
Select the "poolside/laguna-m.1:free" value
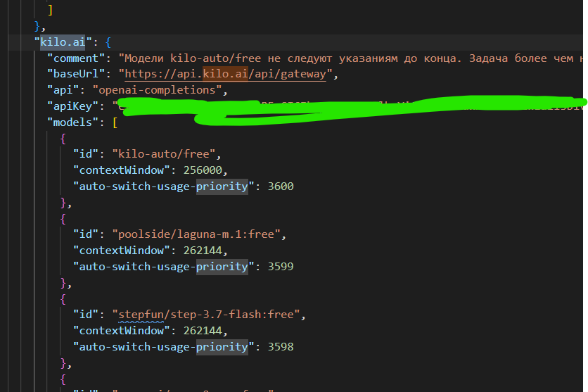tap(196, 234)
